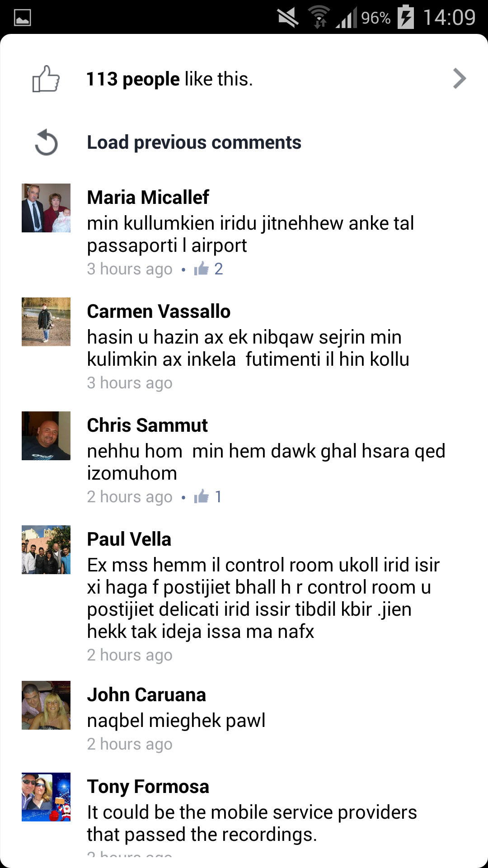Open Maria Micallef's name link

[148, 198]
